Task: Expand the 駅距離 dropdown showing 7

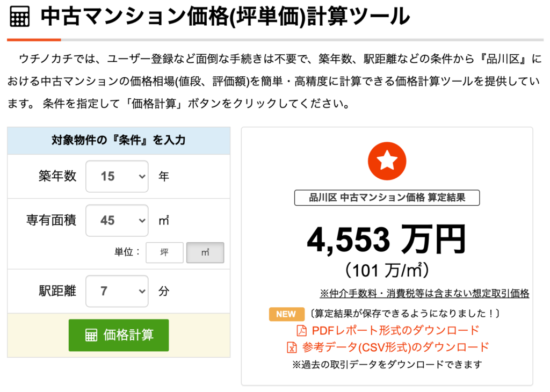Action: (117, 291)
